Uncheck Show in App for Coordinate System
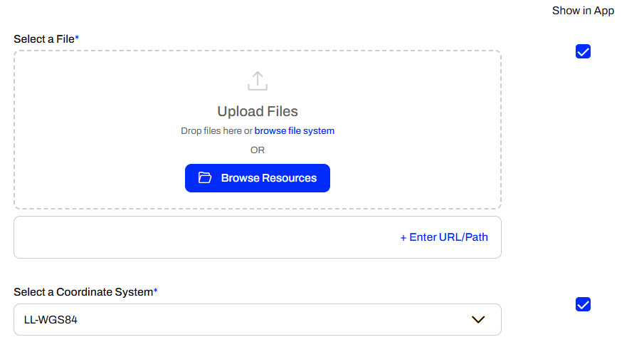644x342 pixels. point(583,305)
